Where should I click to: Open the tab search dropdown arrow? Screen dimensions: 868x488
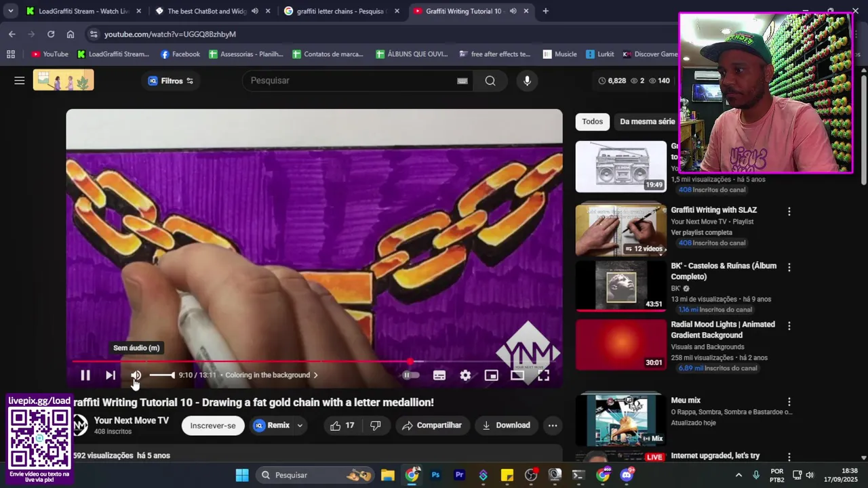10,11
